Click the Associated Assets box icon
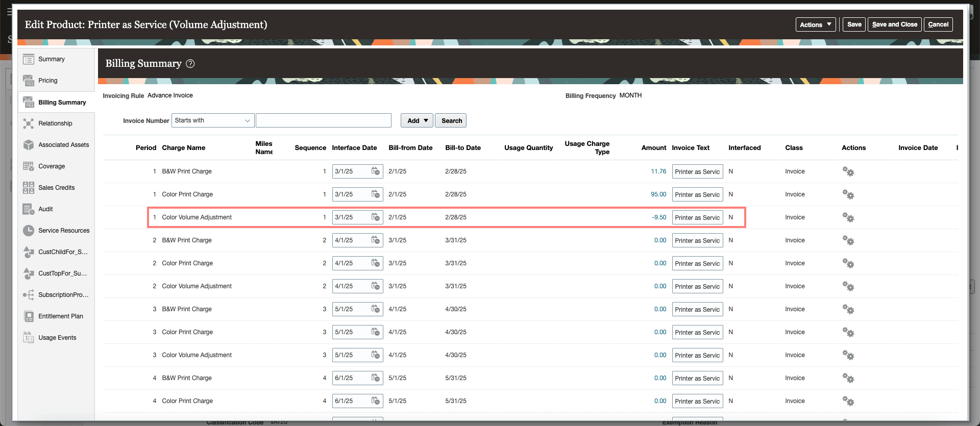Screen dimensions: 980x426 tap(29, 145)
